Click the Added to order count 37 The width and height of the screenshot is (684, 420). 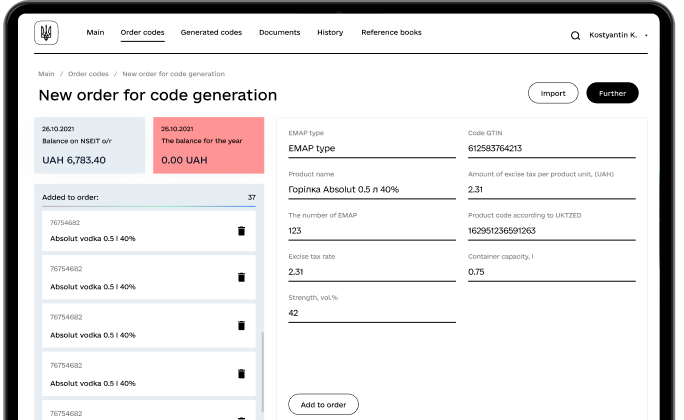[252, 197]
